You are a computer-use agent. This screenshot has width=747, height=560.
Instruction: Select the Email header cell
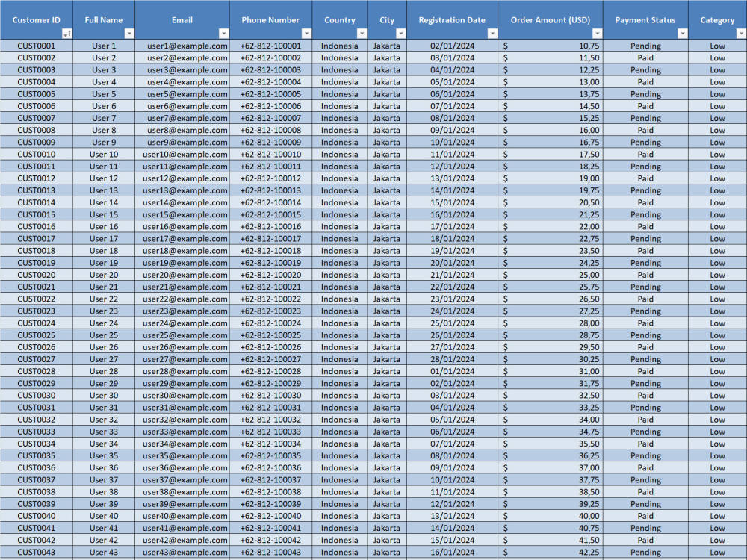182,20
